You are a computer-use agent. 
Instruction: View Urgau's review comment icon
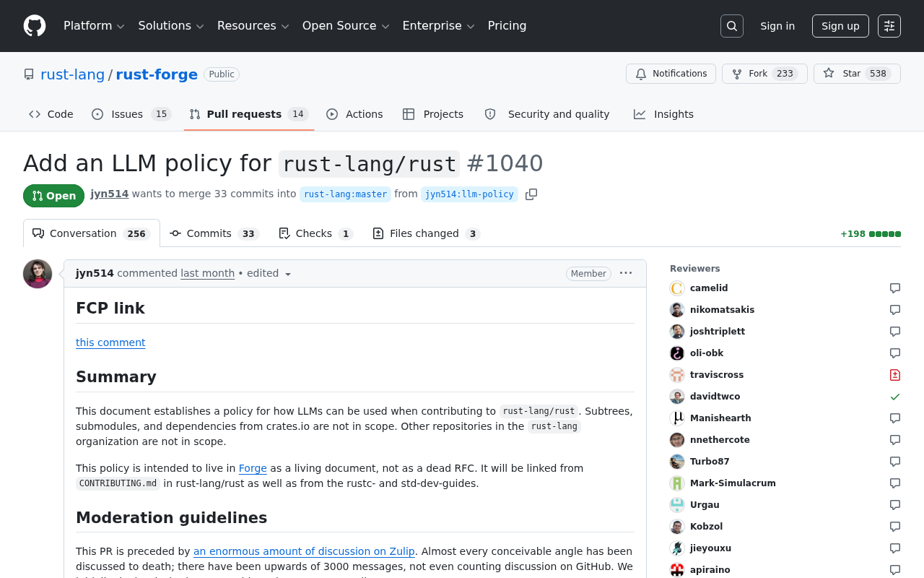pyautogui.click(x=895, y=505)
